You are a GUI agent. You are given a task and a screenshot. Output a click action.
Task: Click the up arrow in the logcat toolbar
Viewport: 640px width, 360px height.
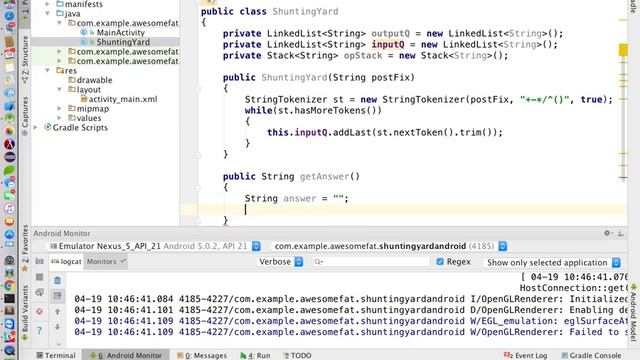click(x=58, y=311)
